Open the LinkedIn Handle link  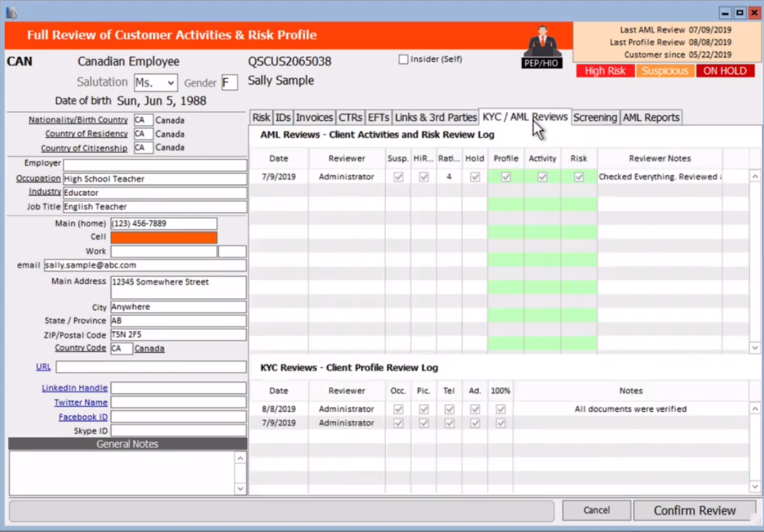tap(74, 388)
